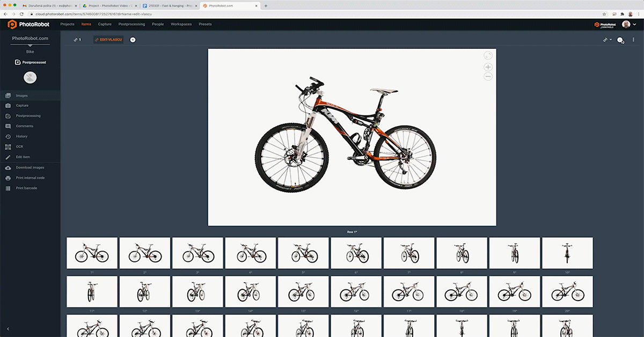644x337 pixels.
Task: Add a new tag with the plus button
Action: tap(133, 39)
